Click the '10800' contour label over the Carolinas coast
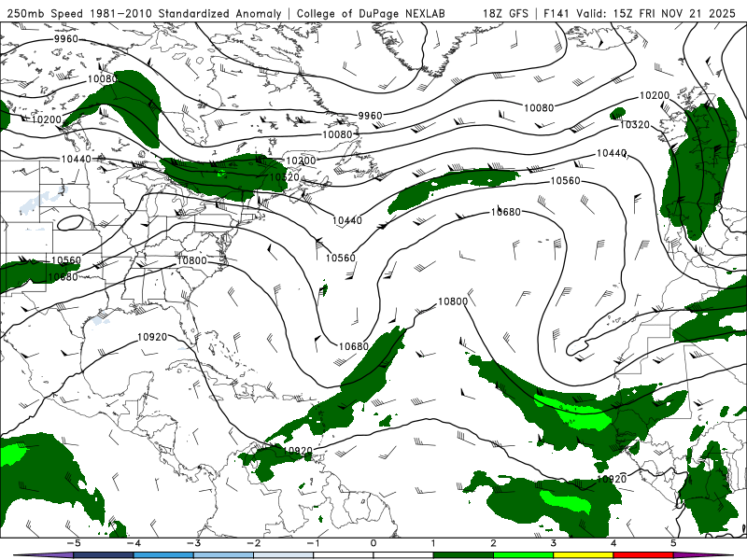Screen dimensions: 747x560 pos(192,260)
